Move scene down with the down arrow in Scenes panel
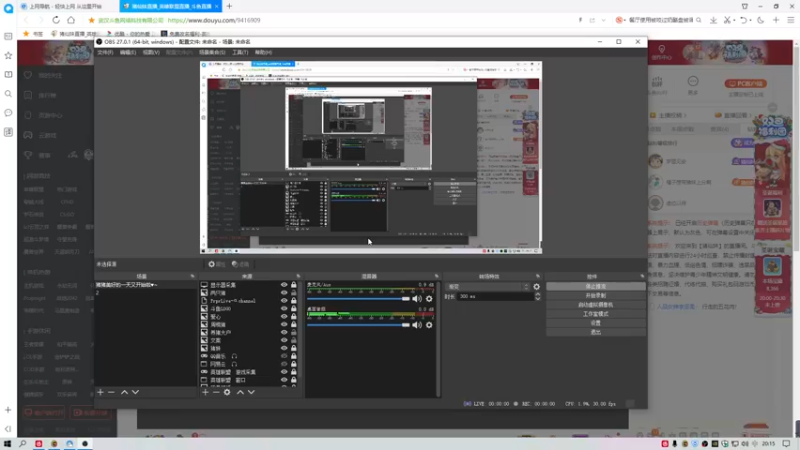The image size is (800, 450). [x=135, y=392]
